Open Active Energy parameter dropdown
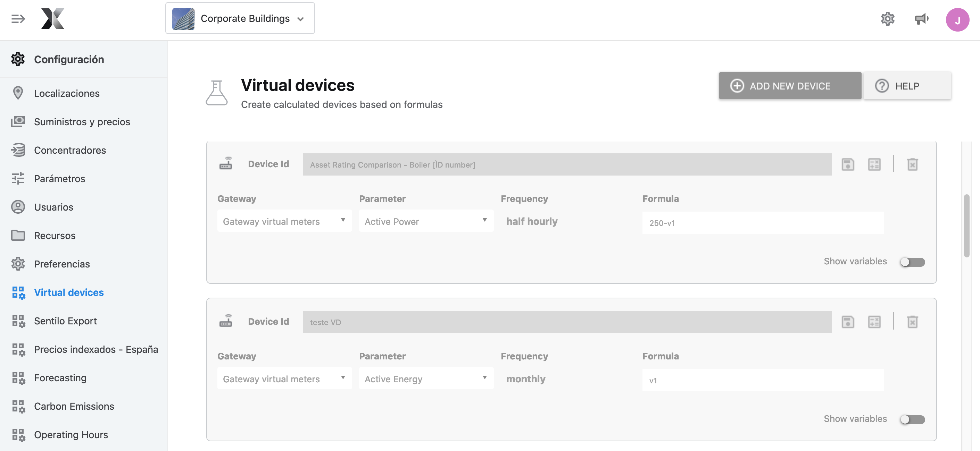 (426, 379)
